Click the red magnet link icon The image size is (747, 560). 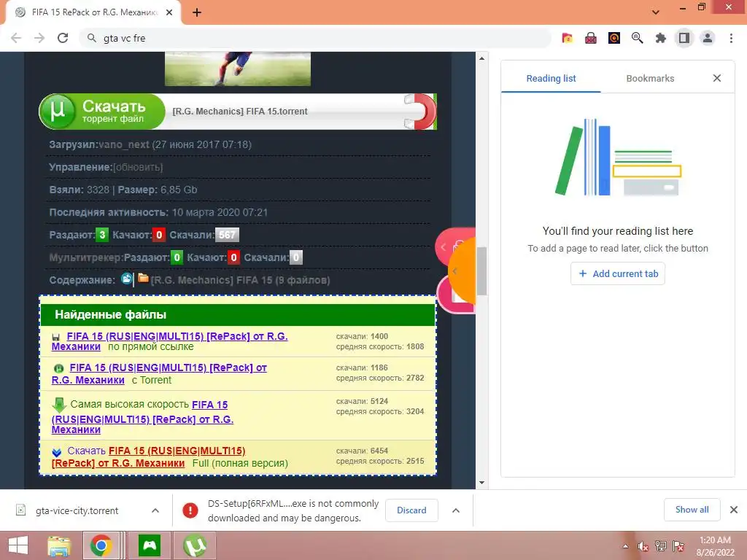(x=419, y=112)
